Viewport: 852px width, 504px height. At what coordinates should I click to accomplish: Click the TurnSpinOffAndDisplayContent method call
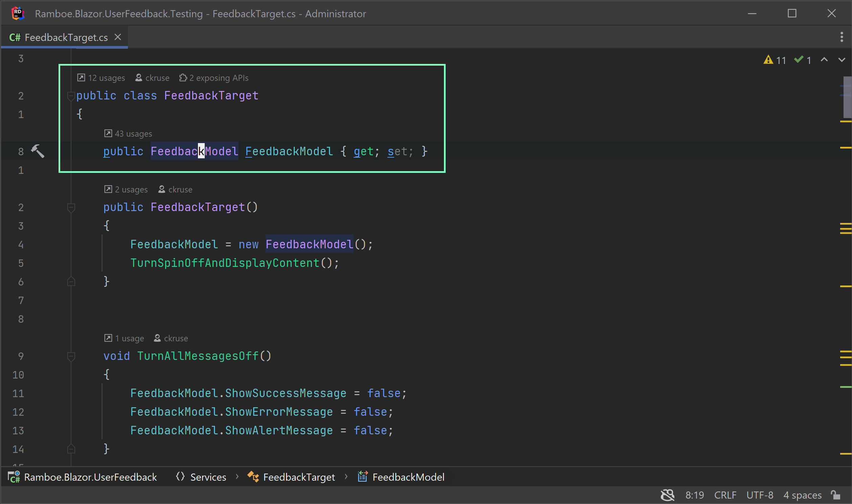tap(225, 263)
